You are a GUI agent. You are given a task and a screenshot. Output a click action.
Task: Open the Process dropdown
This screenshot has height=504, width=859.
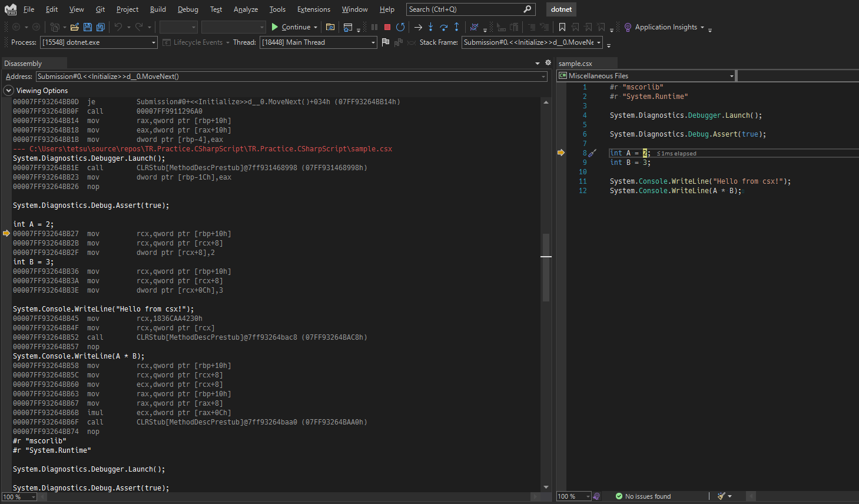tap(153, 42)
